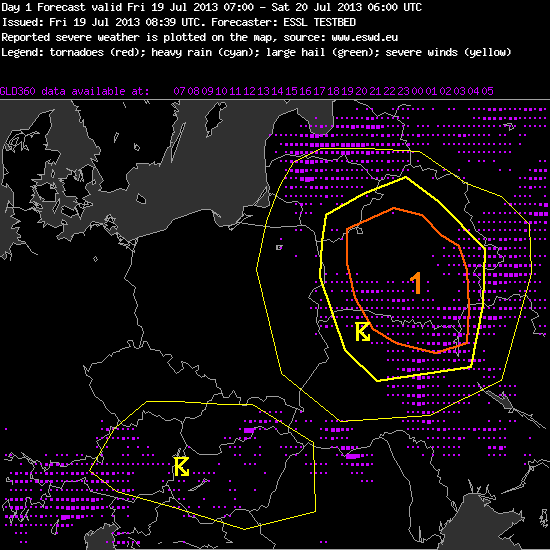
Task: Click the orange level 1 number
Action: click(x=416, y=283)
